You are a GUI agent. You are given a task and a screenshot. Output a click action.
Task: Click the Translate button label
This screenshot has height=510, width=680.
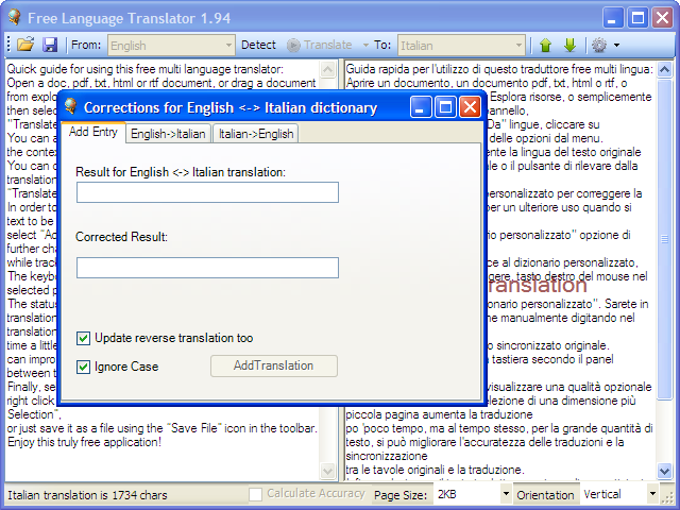point(328,45)
